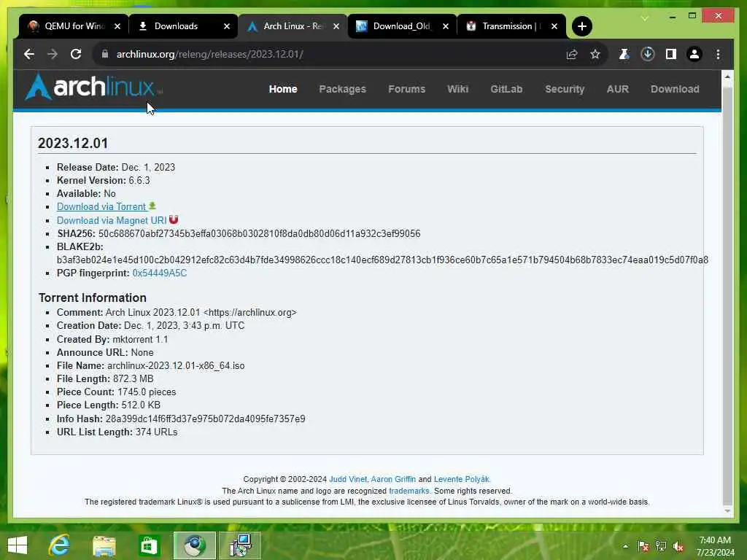Click the 2023.12.01 release heading
Viewport: 747px width, 560px height.
[x=73, y=143]
